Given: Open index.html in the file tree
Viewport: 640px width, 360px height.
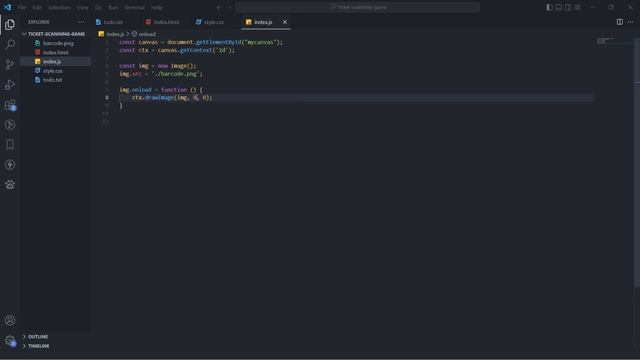Looking at the screenshot, I should [56, 52].
